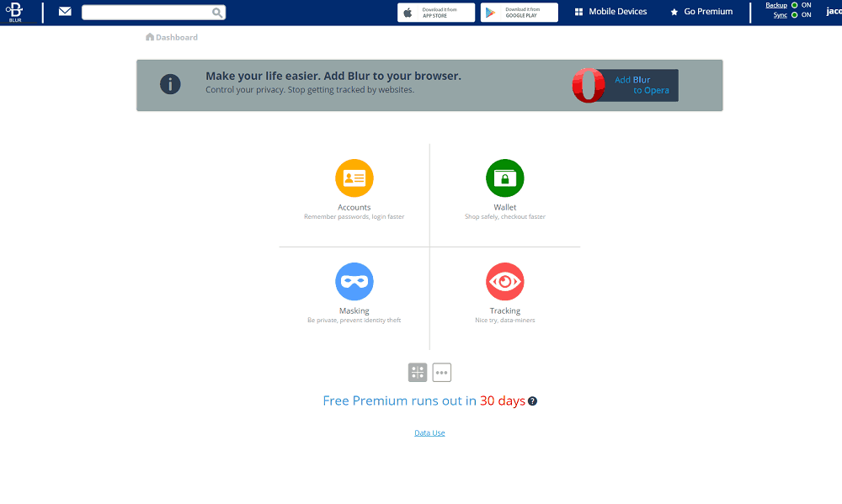The width and height of the screenshot is (842, 504).
Task: Click the Mobile Devices grid icon
Action: coord(579,12)
